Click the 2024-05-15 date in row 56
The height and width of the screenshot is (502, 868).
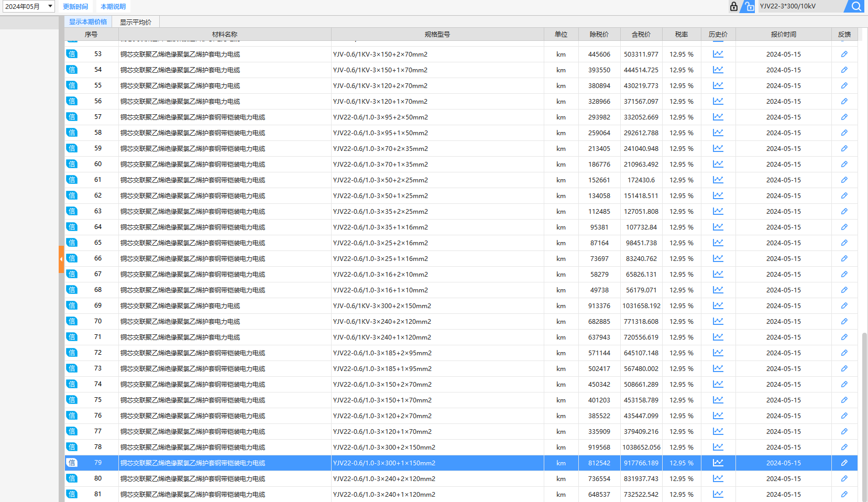(x=784, y=102)
